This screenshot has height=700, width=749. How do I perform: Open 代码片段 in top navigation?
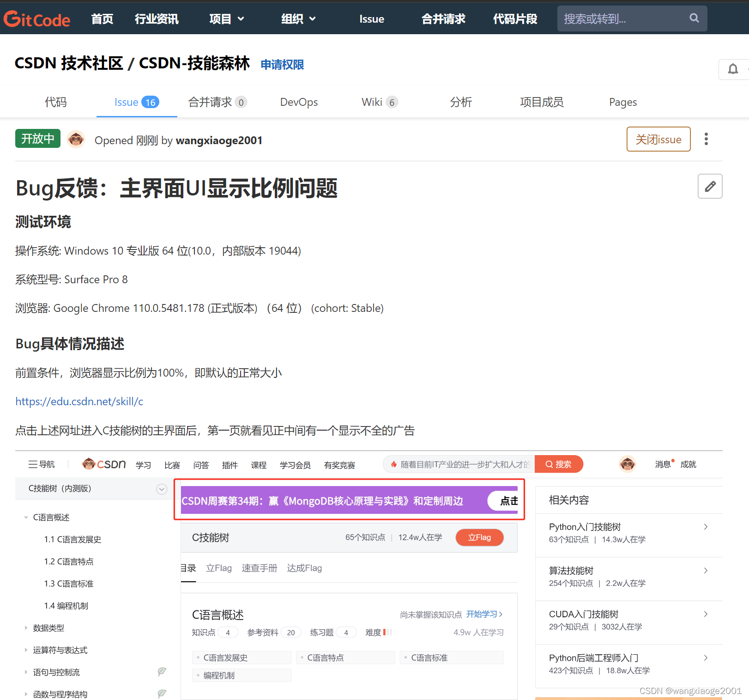point(515,19)
